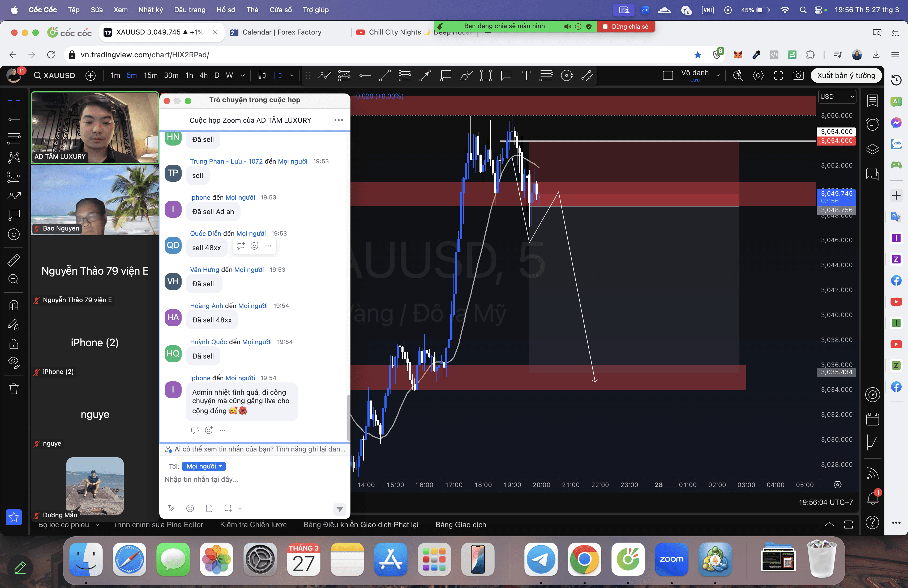Open the alerts alarm-clock icon on right panel
Viewport: 908px width, 588px height.
click(x=872, y=124)
